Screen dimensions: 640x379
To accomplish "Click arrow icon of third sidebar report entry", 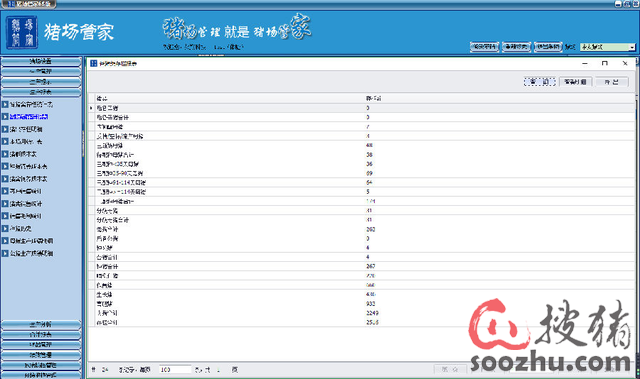I will pos(5,129).
